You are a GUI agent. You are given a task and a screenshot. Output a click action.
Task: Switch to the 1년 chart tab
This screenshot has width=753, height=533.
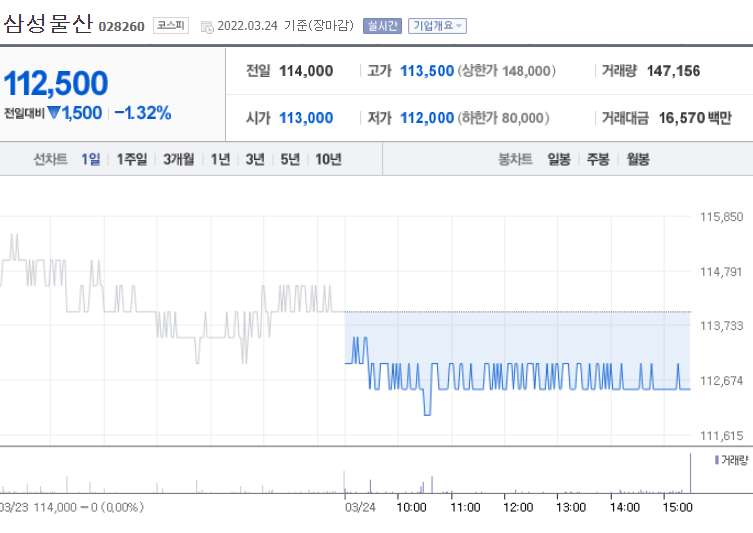pyautogui.click(x=220, y=159)
